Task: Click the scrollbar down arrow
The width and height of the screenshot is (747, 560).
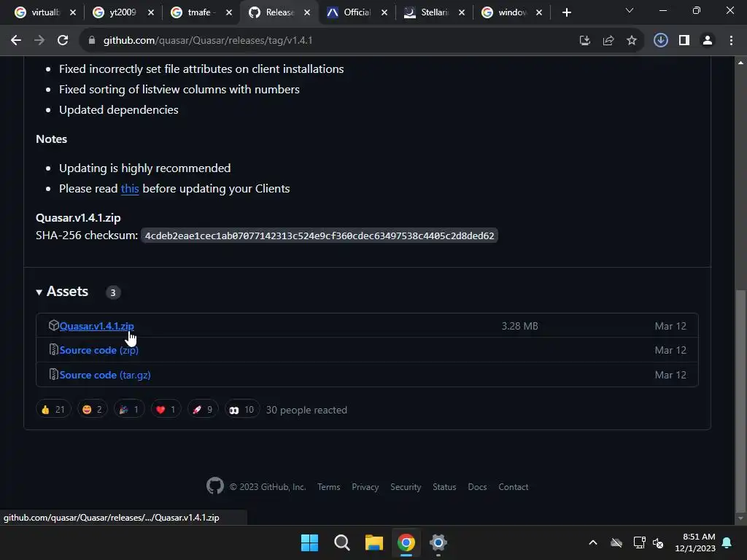Action: tap(740, 518)
